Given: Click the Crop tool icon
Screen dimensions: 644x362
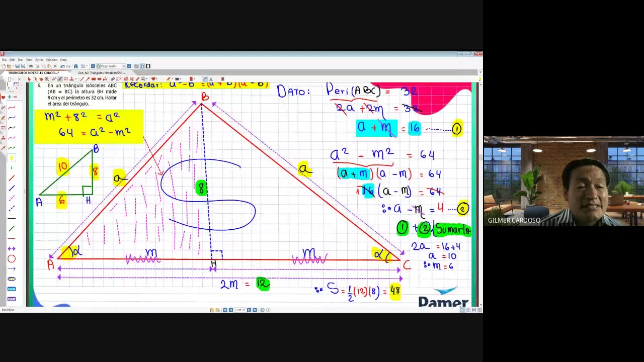Looking at the screenshot, I should tap(132, 79).
